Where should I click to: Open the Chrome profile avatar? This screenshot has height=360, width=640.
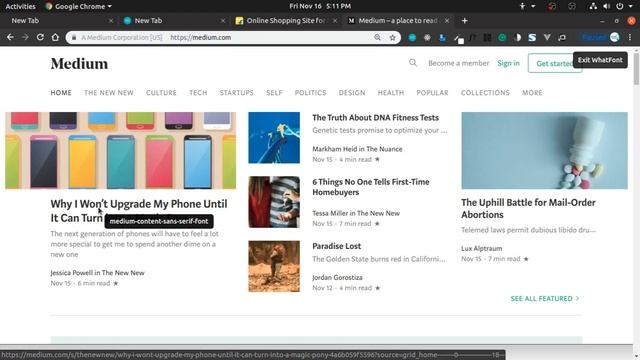tap(614, 37)
